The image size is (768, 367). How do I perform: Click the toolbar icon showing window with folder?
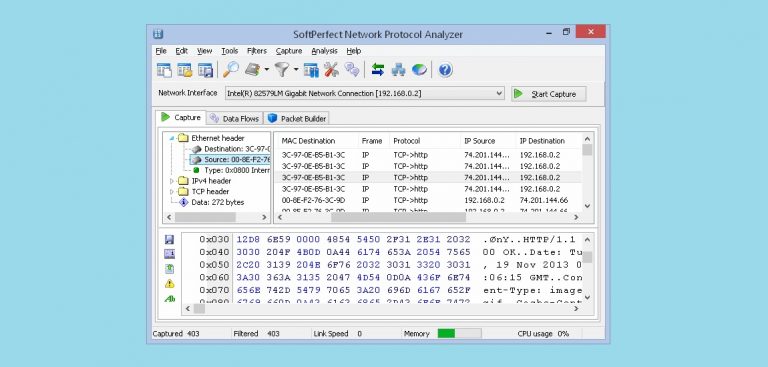(185, 70)
